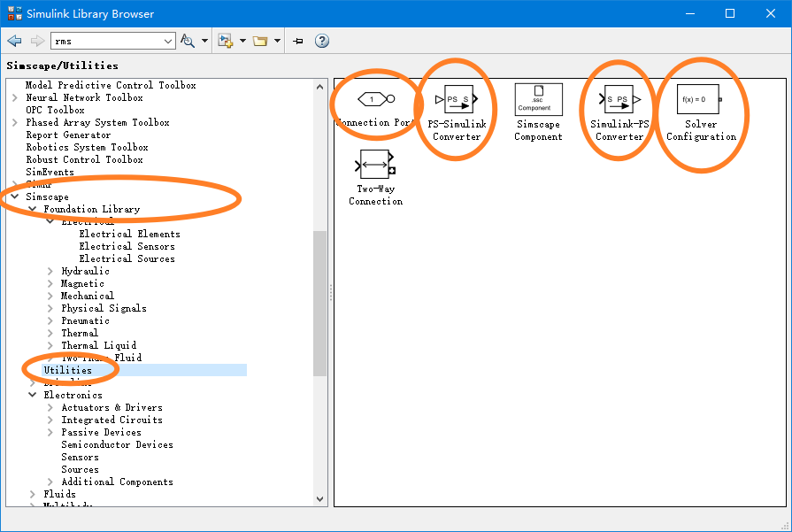Viewport: 792px width, 532px height.
Task: Select Report Generator in the tree
Action: [68, 135]
